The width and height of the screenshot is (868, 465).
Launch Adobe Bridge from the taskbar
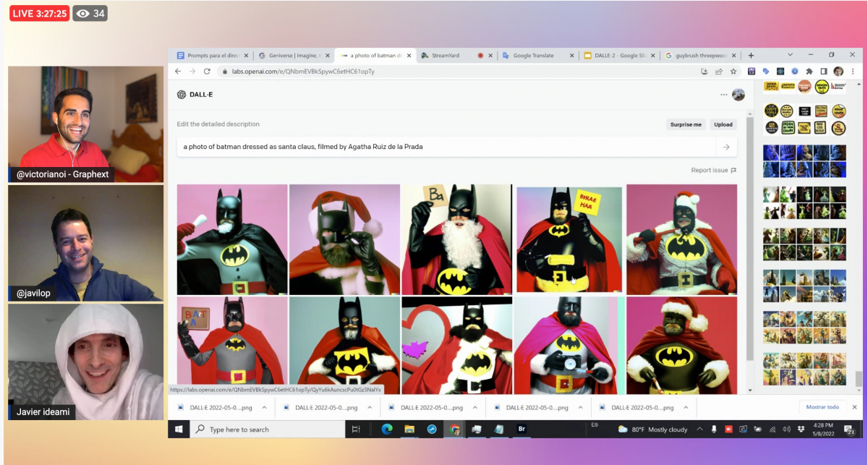tap(522, 430)
